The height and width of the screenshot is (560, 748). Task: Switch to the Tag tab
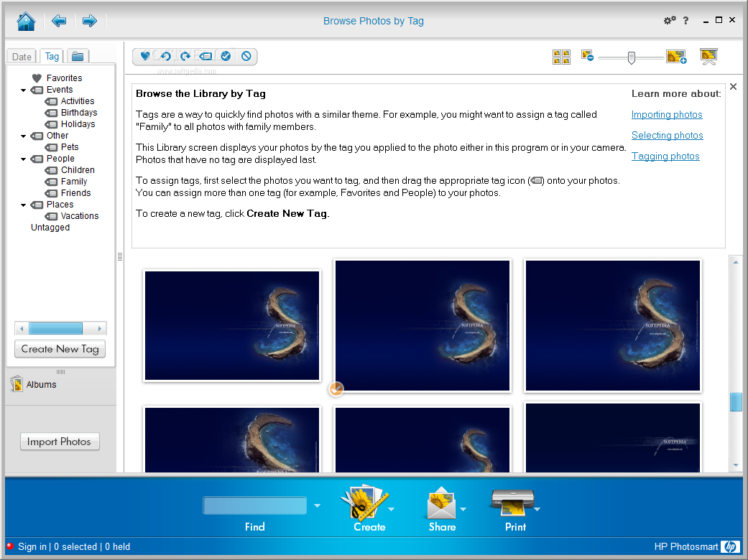pyautogui.click(x=52, y=56)
